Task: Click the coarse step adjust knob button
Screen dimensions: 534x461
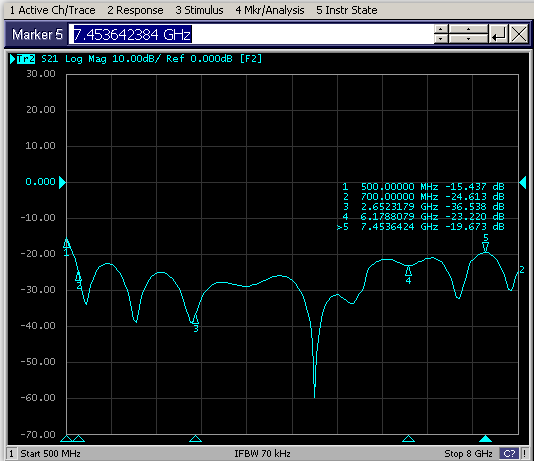Action: [x=468, y=34]
